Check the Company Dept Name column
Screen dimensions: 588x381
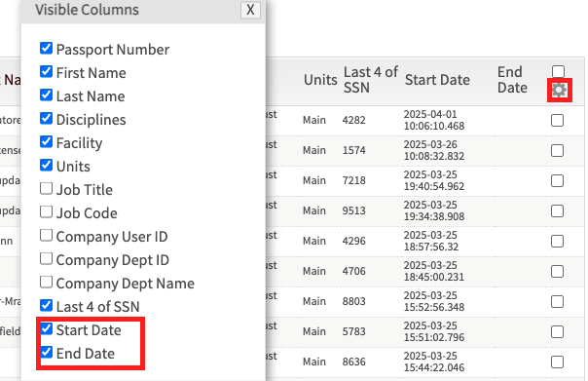[x=46, y=282]
